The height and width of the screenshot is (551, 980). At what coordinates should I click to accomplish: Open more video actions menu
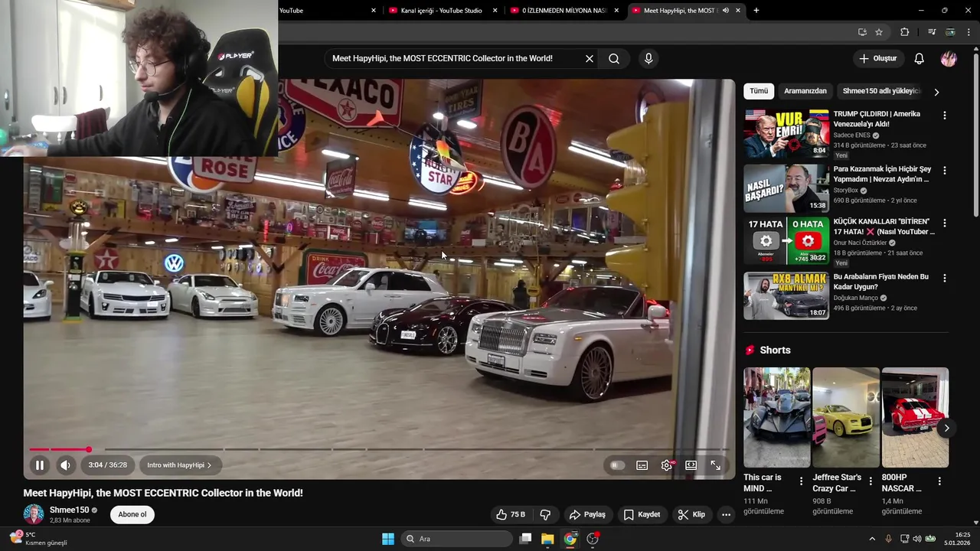pyautogui.click(x=727, y=514)
